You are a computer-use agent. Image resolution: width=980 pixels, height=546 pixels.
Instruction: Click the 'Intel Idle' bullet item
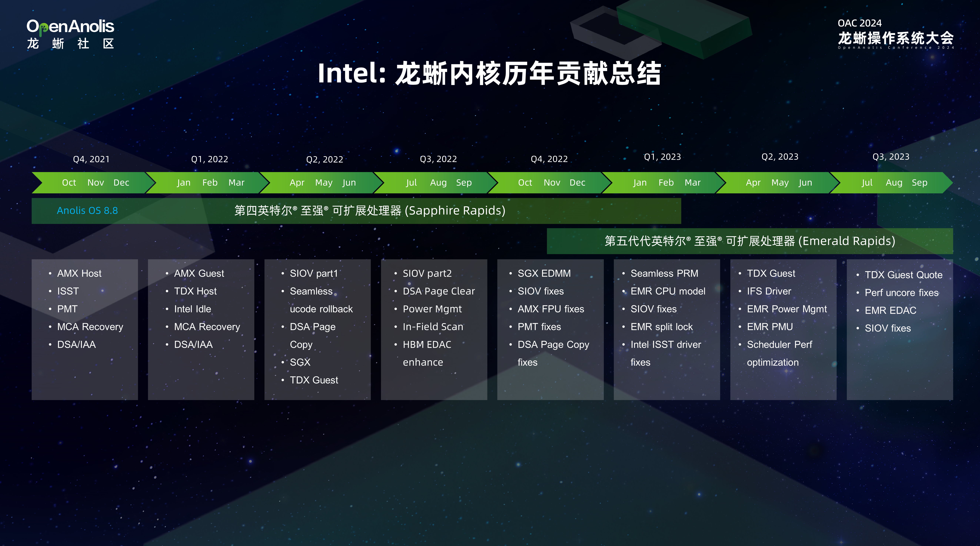pyautogui.click(x=192, y=309)
